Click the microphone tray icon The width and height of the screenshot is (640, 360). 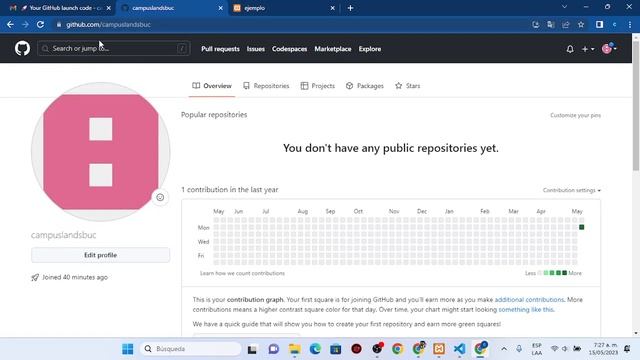pos(519,349)
